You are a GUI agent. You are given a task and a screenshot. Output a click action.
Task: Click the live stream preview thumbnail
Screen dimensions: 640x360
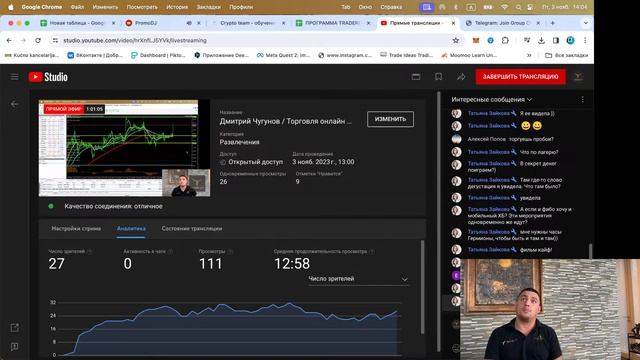click(x=124, y=148)
